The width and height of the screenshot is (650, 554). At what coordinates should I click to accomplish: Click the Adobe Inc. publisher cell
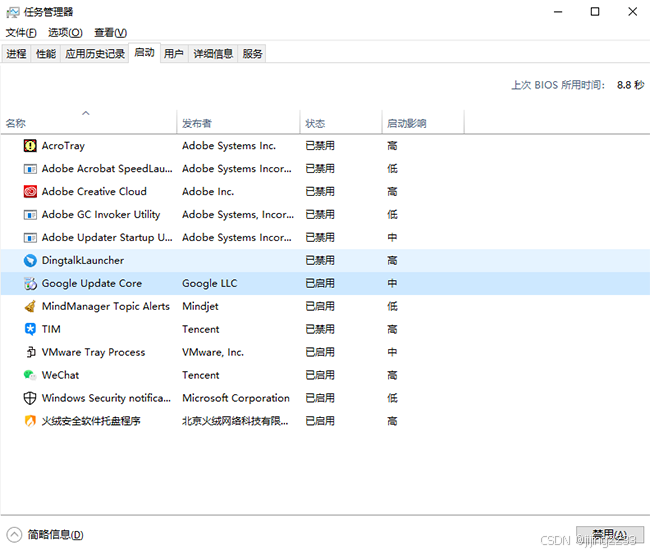tap(208, 192)
